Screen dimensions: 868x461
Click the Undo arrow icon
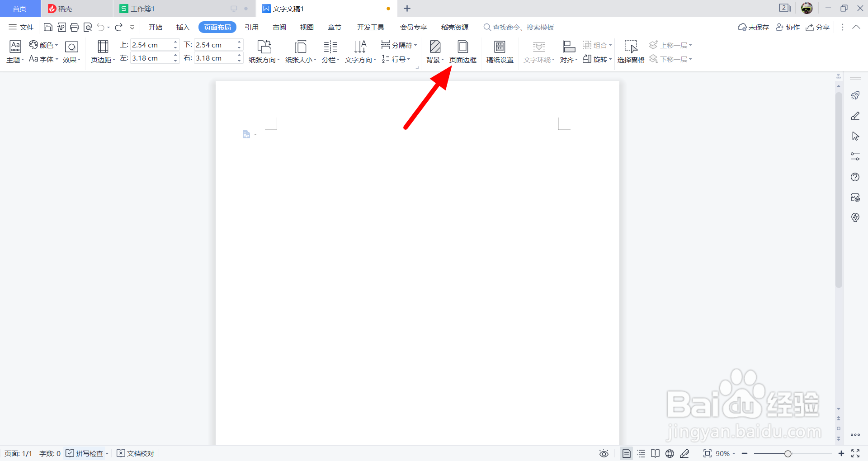coord(101,27)
